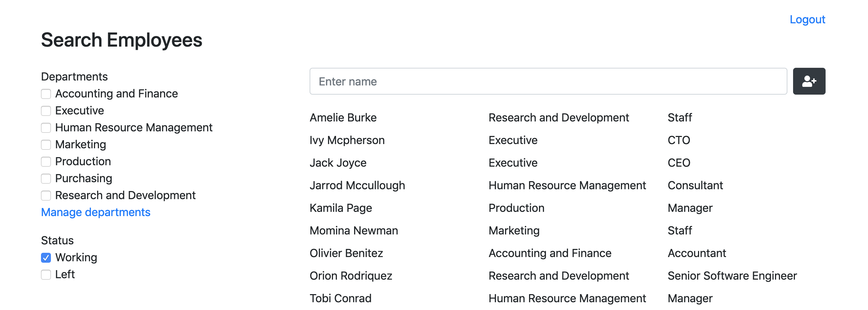Select the Jarrod Mccullough row
868x310 pixels.
click(568, 185)
